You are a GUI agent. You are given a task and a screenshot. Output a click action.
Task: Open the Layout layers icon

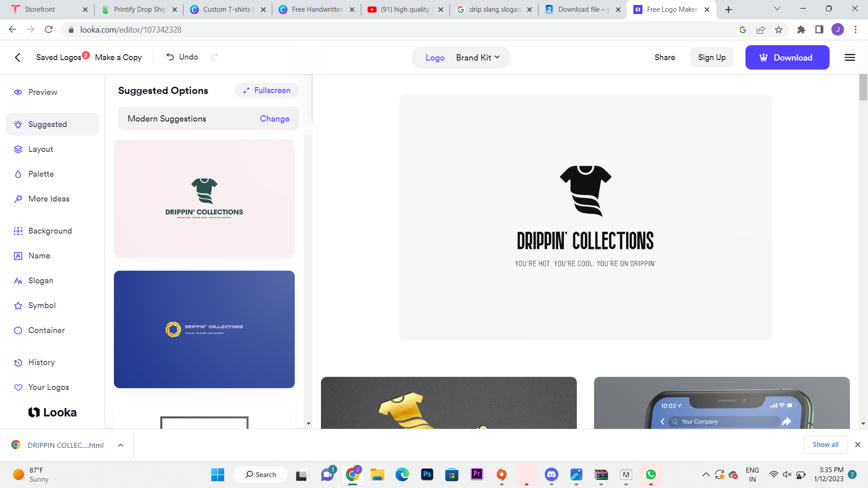tap(18, 149)
